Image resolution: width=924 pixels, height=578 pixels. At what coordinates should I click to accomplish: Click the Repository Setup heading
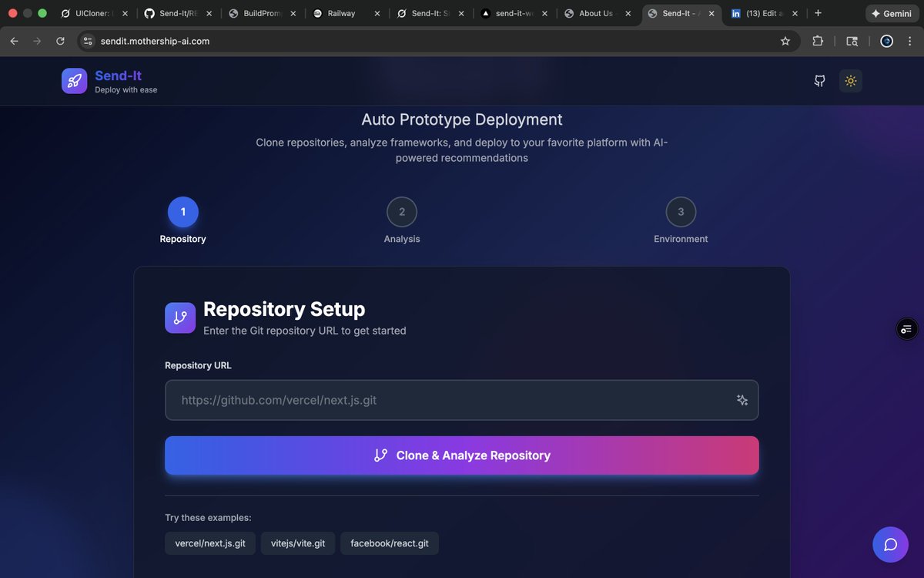click(x=284, y=309)
